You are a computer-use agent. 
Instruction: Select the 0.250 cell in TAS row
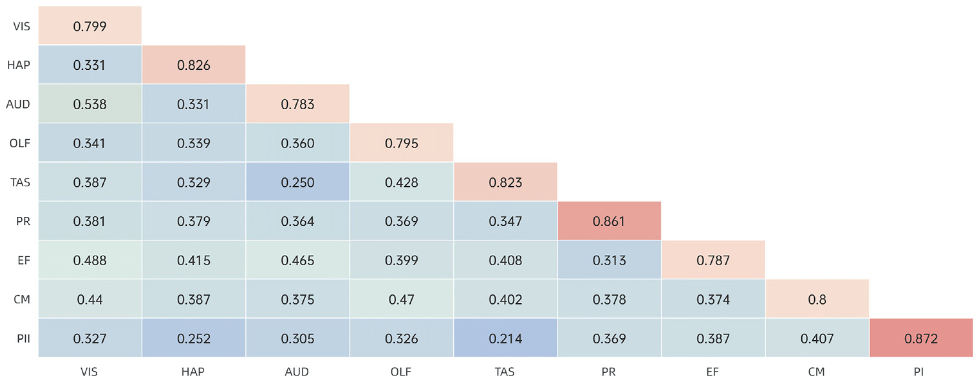[298, 182]
